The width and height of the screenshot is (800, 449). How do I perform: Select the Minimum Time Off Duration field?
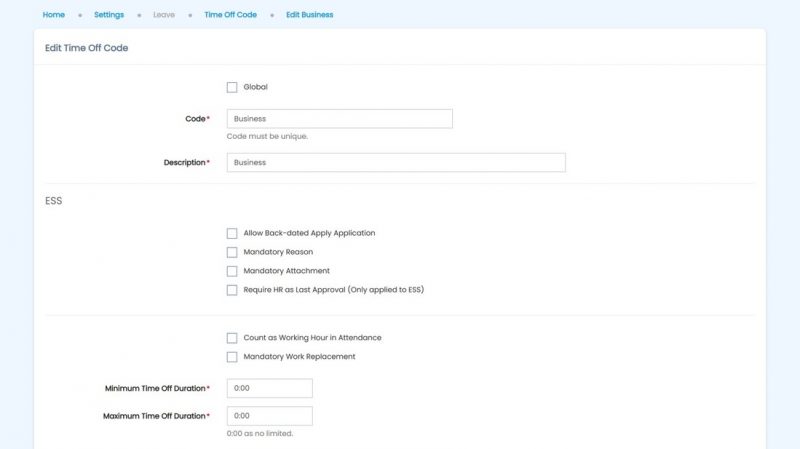click(x=269, y=388)
